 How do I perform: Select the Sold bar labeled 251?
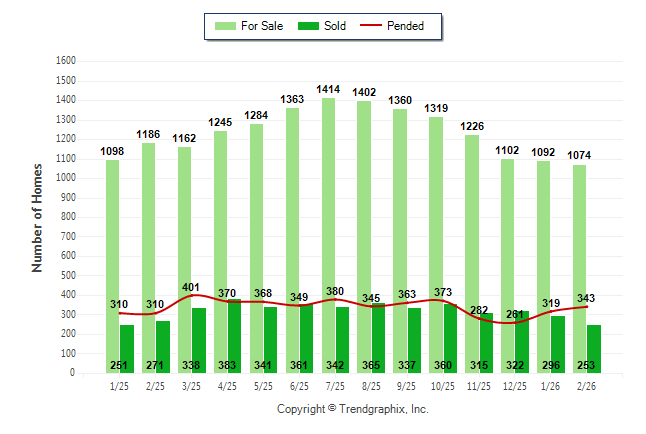pos(127,348)
